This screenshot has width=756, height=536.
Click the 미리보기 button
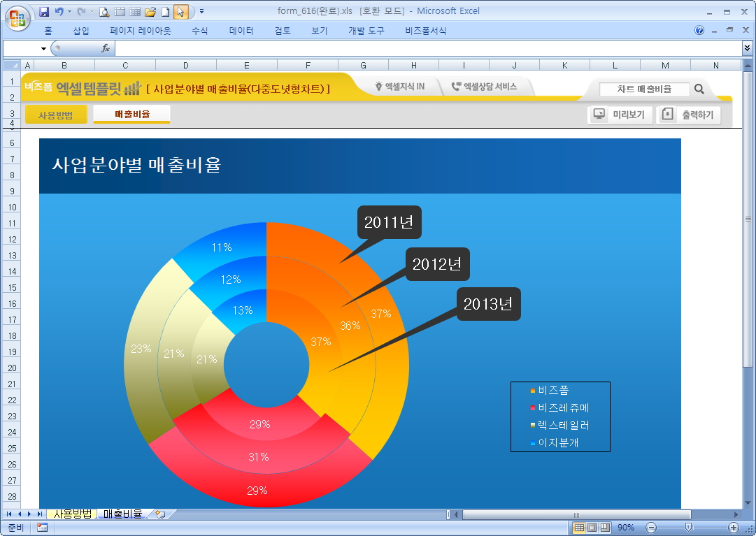coord(620,115)
